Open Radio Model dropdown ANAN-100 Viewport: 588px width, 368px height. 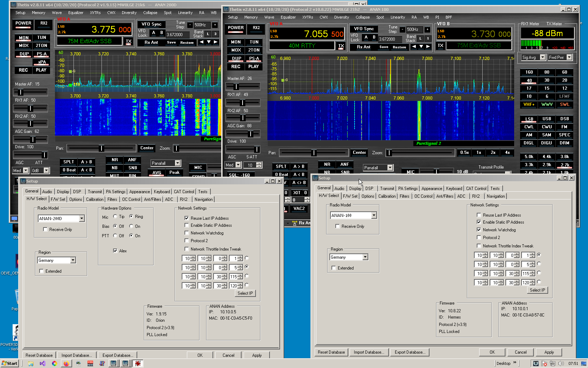point(374,216)
